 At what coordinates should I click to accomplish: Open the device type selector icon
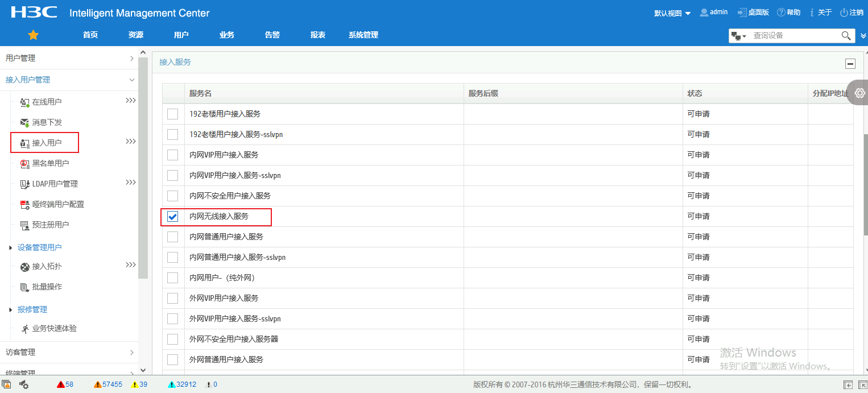pos(738,36)
